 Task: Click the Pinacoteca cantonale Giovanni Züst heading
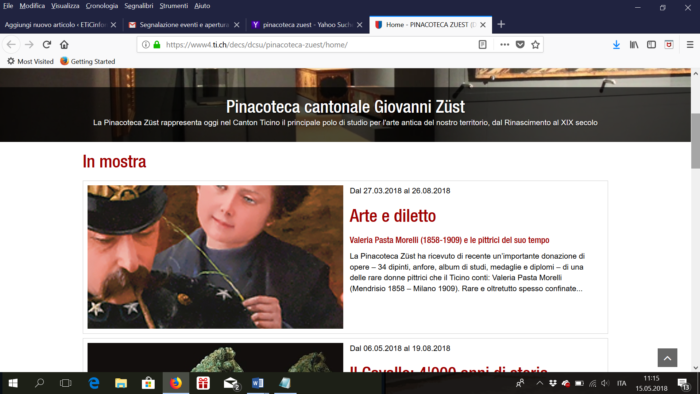pyautogui.click(x=345, y=107)
